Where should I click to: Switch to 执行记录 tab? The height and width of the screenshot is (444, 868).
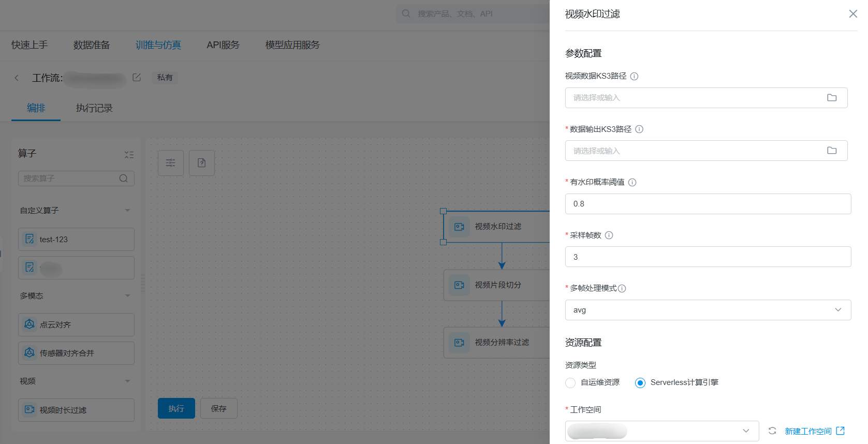(x=94, y=108)
